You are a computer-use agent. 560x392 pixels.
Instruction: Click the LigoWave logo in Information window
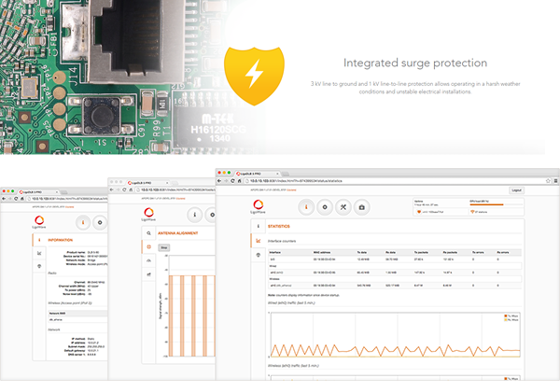coord(39,222)
